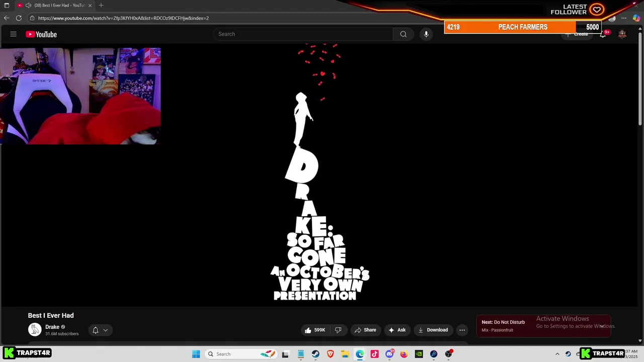The height and width of the screenshot is (362, 644).
Task: Open a new browser tab
Action: [x=101, y=6]
